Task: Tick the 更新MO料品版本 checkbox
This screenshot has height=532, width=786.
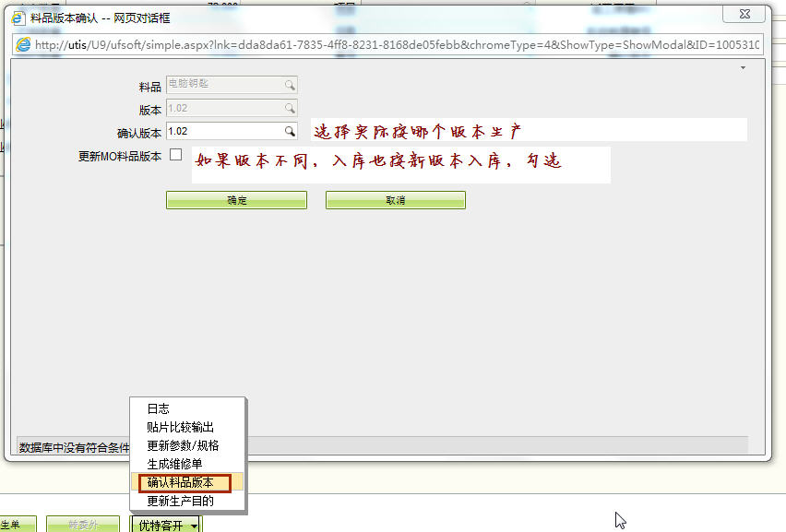Action: [175, 155]
